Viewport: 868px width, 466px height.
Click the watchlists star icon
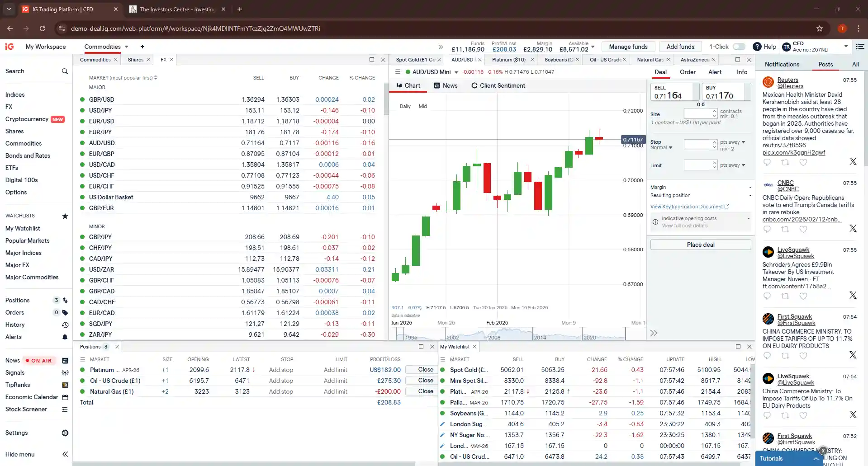[65, 216]
